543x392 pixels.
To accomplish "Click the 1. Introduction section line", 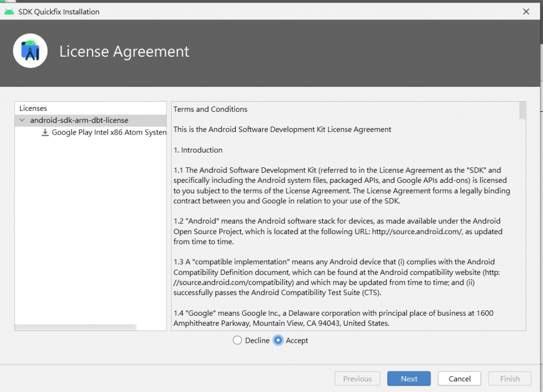I will [x=198, y=150].
